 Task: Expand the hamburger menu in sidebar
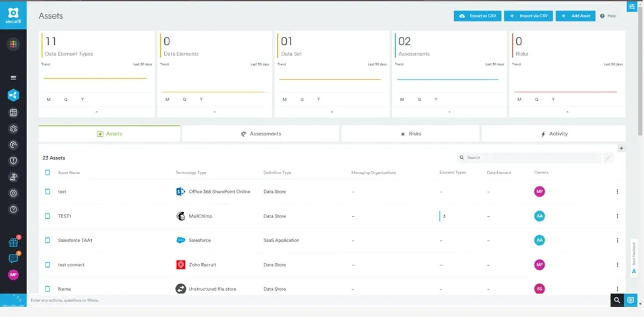[x=13, y=78]
